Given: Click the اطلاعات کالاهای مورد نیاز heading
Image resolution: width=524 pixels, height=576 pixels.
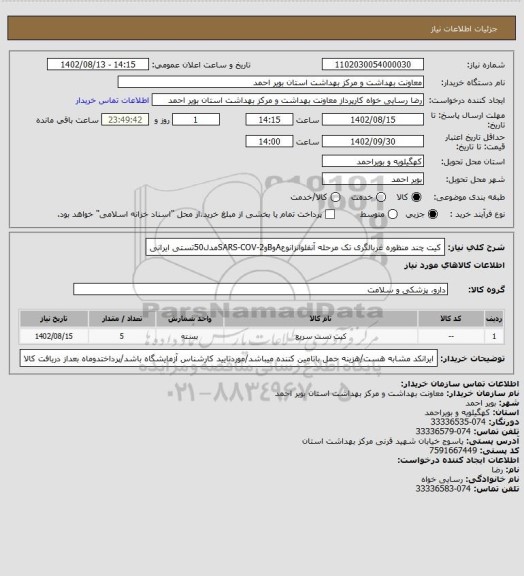Looking at the screenshot, I should 455,265.
